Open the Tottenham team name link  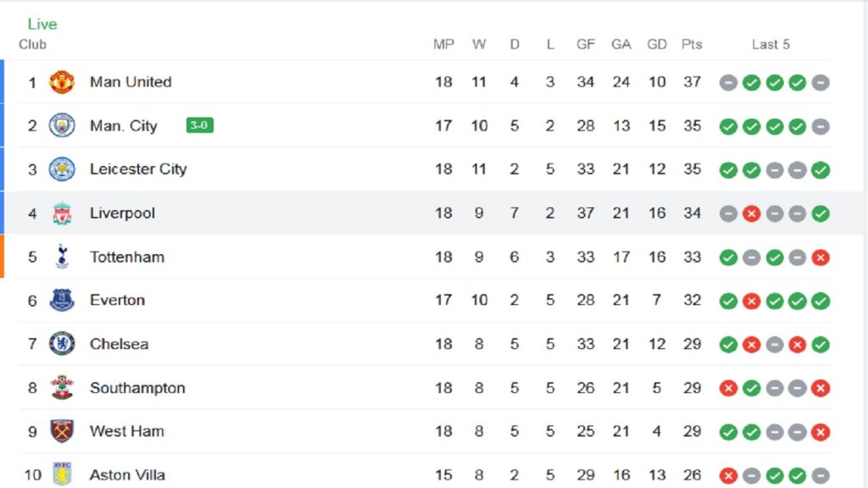click(x=127, y=257)
